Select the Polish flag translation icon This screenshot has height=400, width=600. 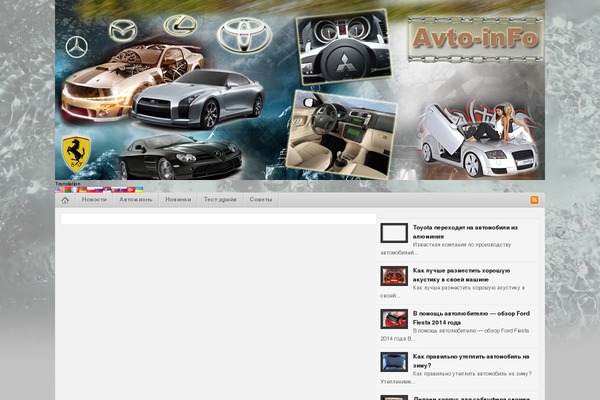[91, 189]
